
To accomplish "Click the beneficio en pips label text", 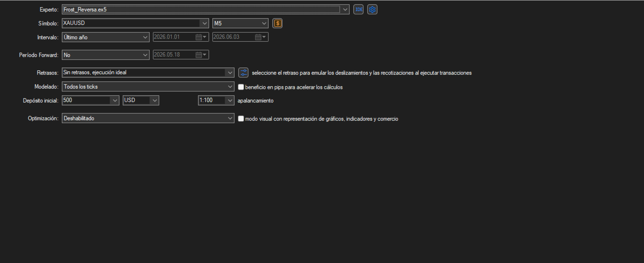I will click(x=294, y=87).
